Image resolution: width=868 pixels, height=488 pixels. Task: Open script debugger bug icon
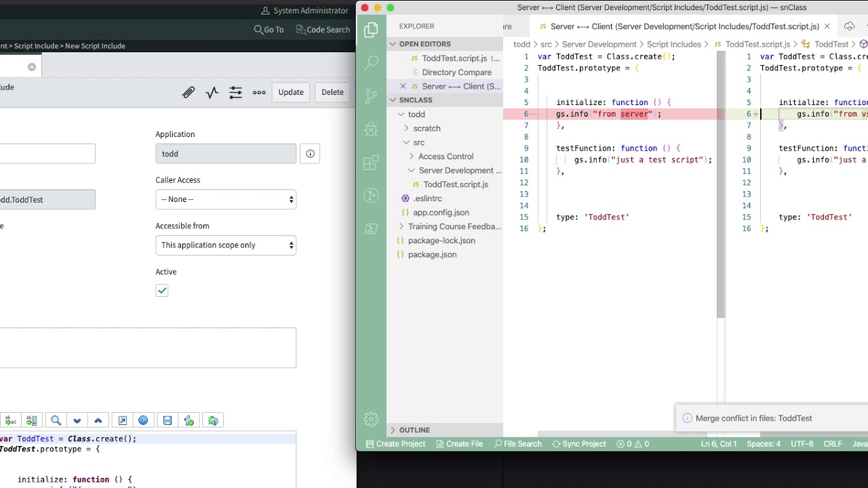click(213, 421)
